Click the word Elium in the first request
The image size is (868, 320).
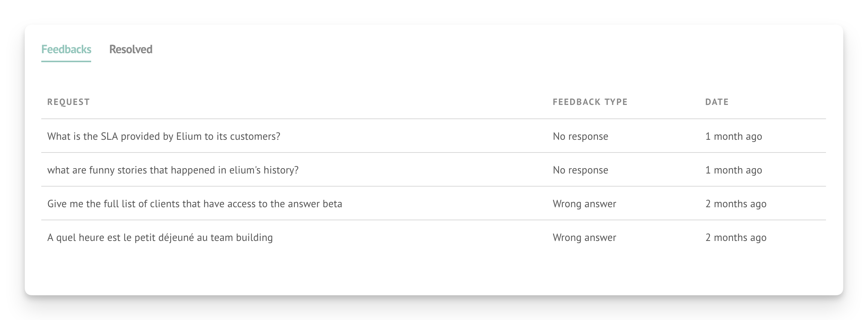189,136
